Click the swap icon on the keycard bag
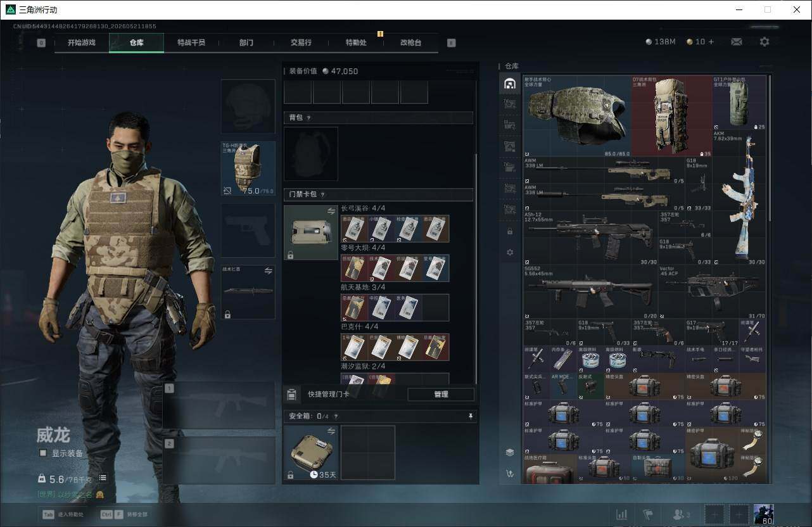 point(331,211)
